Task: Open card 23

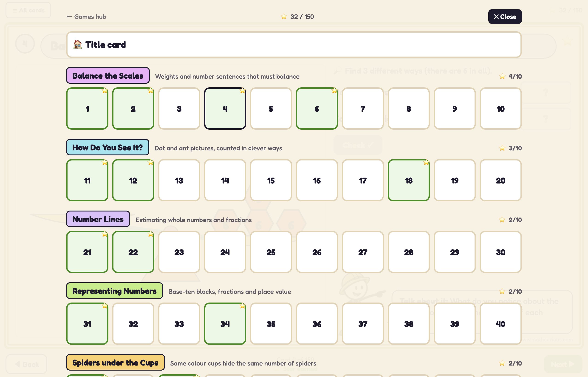Action: 179,252
